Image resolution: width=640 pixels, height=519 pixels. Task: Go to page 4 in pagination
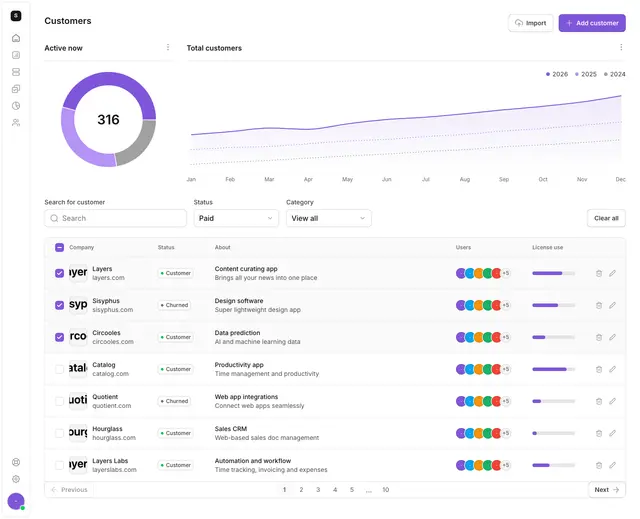335,490
